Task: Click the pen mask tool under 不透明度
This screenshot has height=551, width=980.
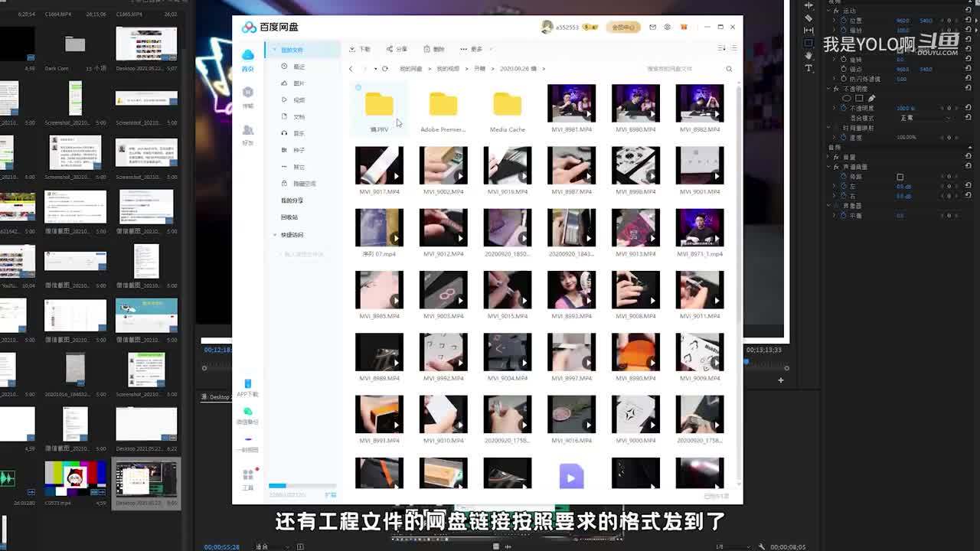Action: (x=871, y=98)
